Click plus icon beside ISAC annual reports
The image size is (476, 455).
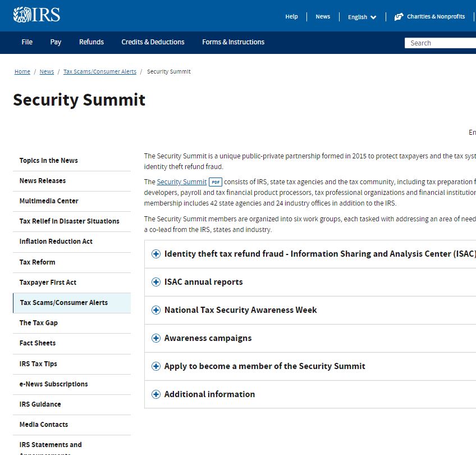pos(155,282)
